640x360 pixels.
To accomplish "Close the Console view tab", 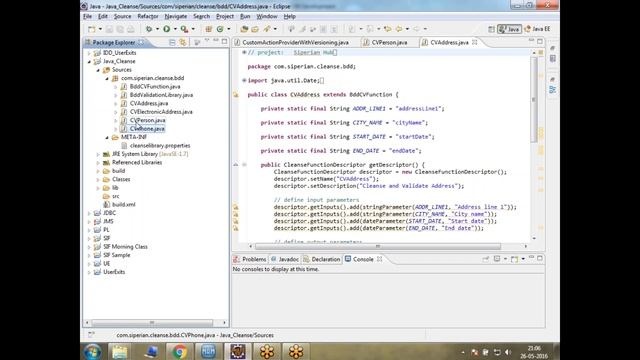I will pyautogui.click(x=379, y=259).
